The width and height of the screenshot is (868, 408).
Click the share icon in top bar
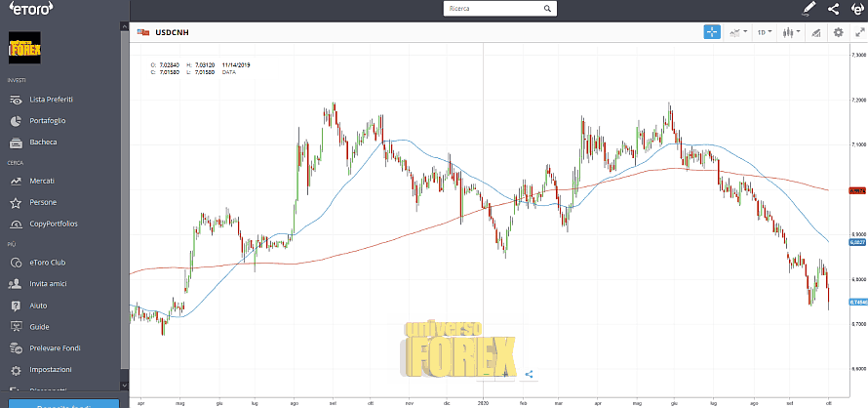(x=833, y=9)
